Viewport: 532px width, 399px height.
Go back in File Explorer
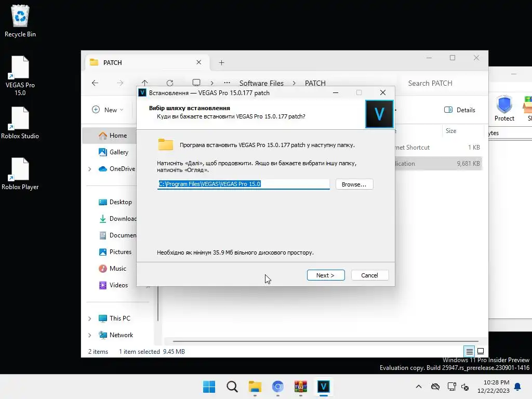[x=95, y=83]
